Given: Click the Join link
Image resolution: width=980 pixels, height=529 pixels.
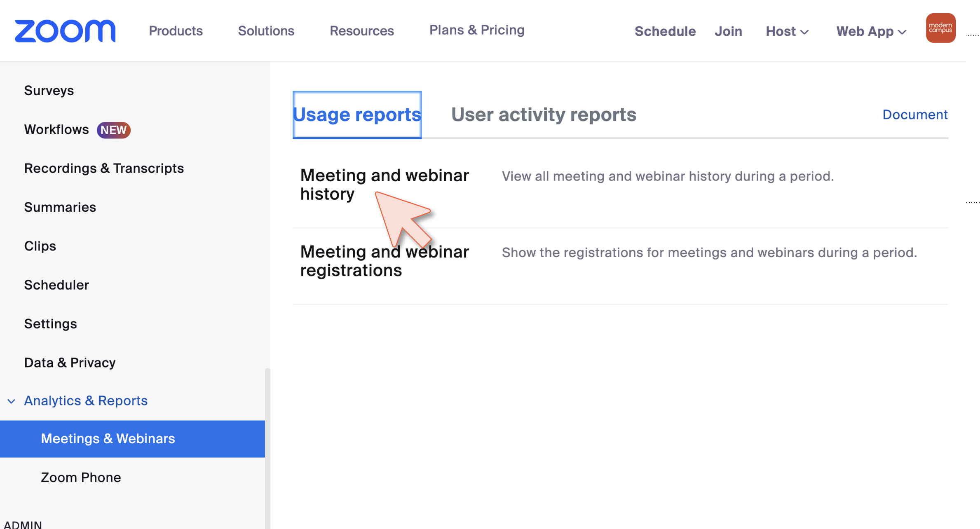Looking at the screenshot, I should coord(728,31).
